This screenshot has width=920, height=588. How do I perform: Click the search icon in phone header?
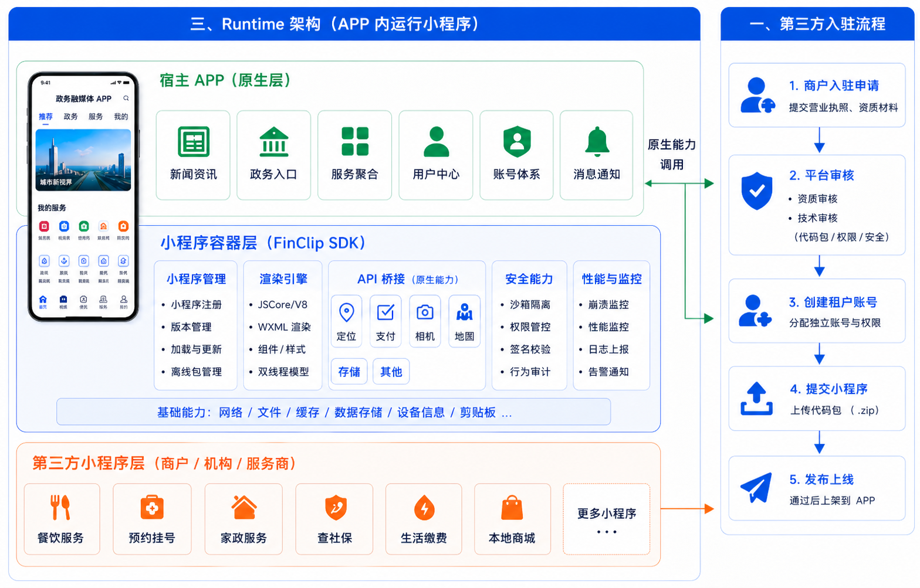(126, 98)
